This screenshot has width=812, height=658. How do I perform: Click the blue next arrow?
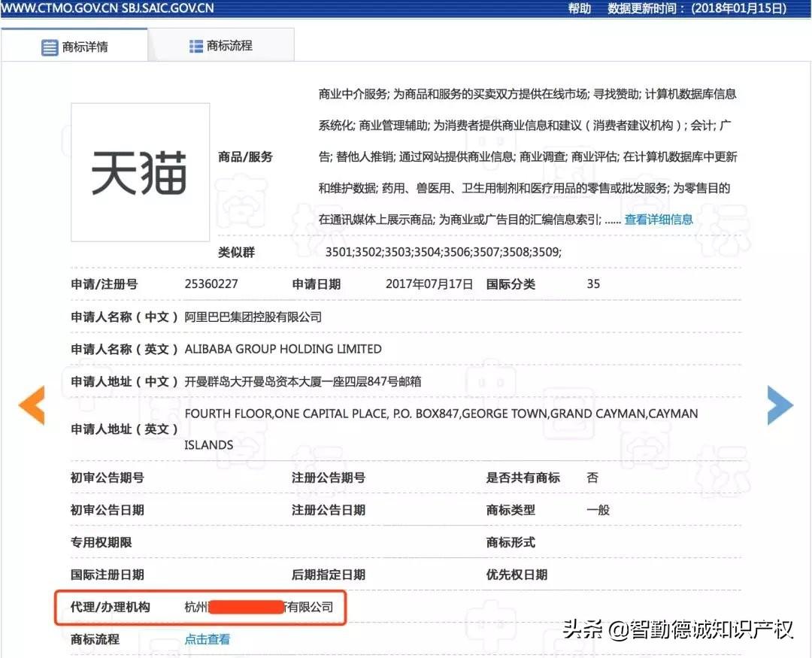coord(780,405)
